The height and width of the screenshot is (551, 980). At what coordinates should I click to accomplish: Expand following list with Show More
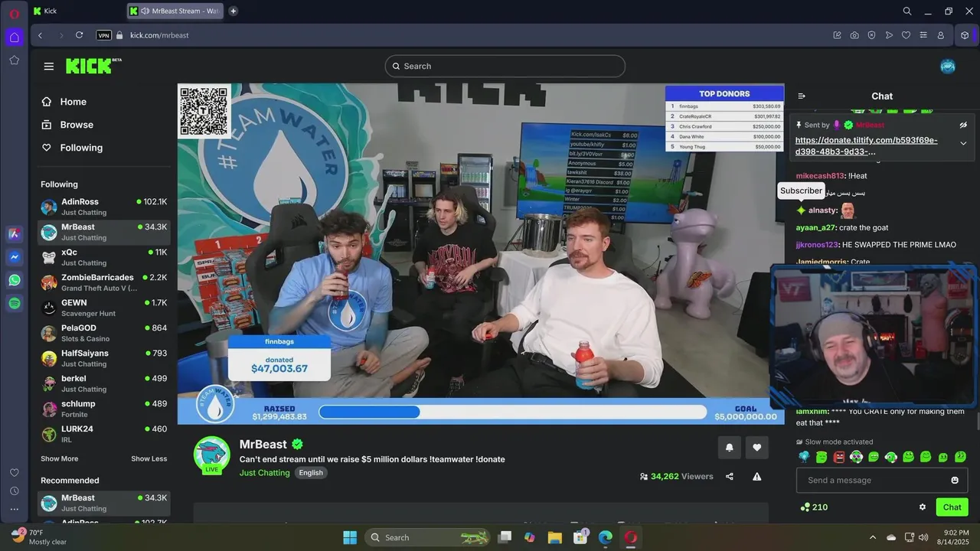[59, 458]
